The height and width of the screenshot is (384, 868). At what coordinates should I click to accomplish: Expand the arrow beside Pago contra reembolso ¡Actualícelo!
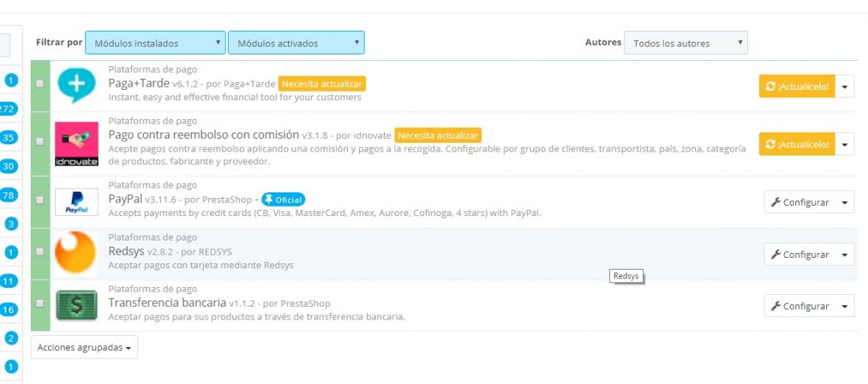pos(845,144)
